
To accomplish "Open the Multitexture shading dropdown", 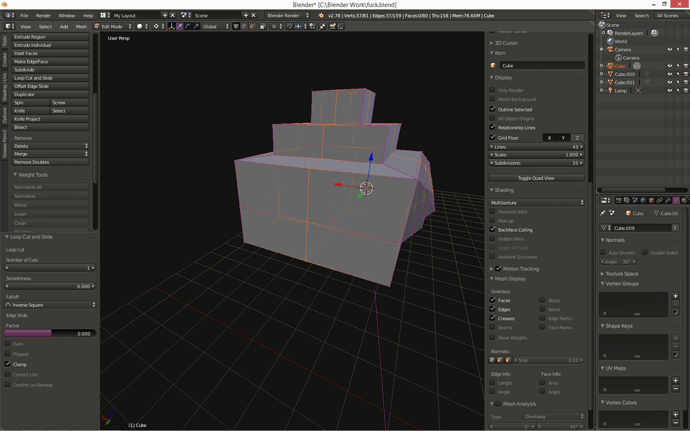I will pos(537,202).
